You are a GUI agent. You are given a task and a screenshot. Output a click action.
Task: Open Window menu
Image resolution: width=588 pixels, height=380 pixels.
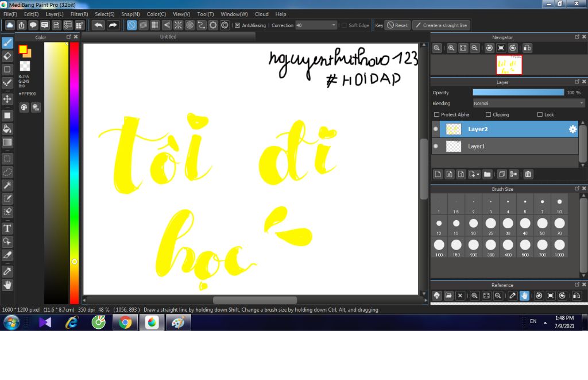coord(234,14)
